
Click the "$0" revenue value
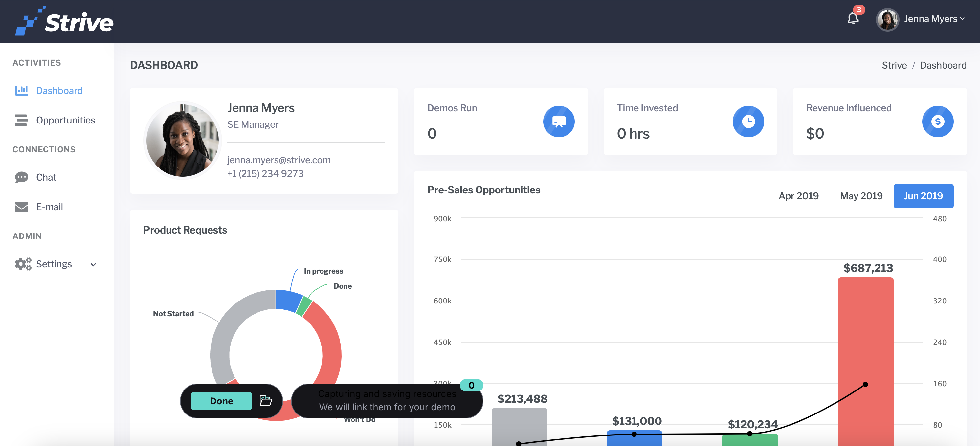tap(815, 134)
